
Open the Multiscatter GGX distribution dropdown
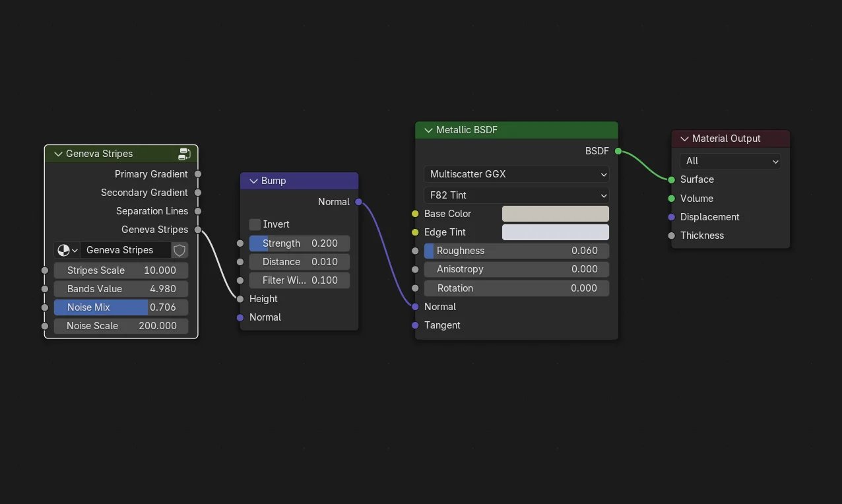pyautogui.click(x=516, y=174)
